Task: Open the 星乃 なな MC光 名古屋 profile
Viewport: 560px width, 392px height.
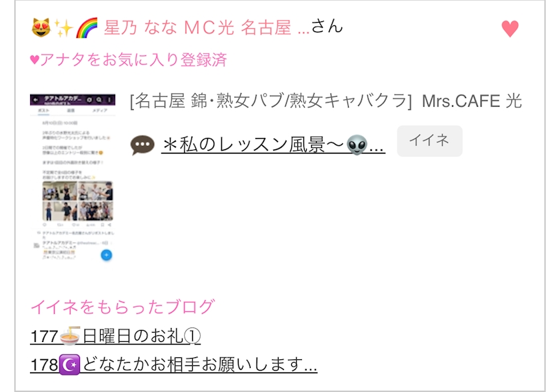Action: pyautogui.click(x=207, y=27)
